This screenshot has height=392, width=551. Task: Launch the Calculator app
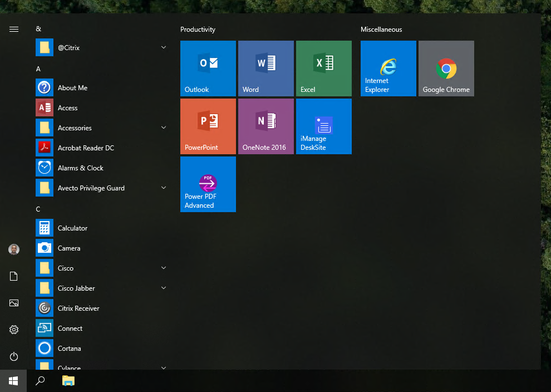click(x=102, y=228)
